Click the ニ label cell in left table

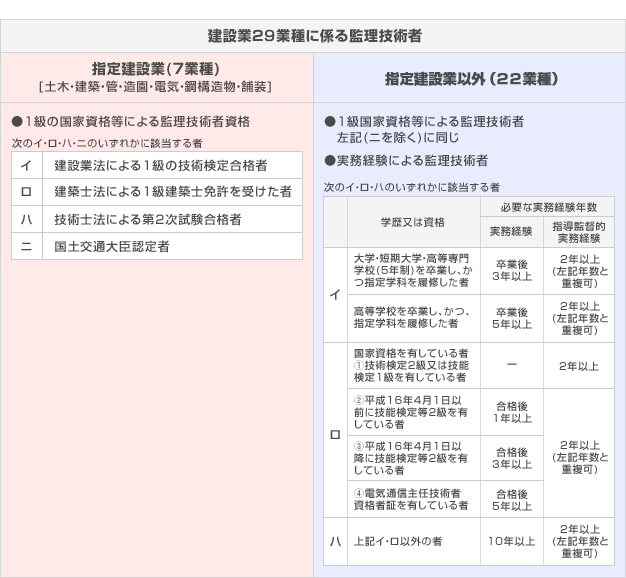27,246
